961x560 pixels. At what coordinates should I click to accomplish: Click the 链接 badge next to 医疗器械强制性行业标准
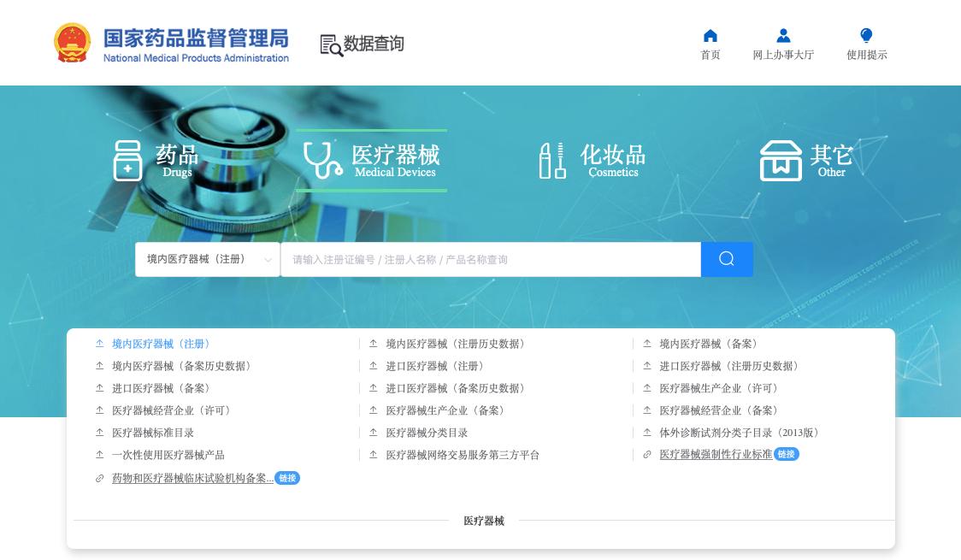click(x=786, y=455)
